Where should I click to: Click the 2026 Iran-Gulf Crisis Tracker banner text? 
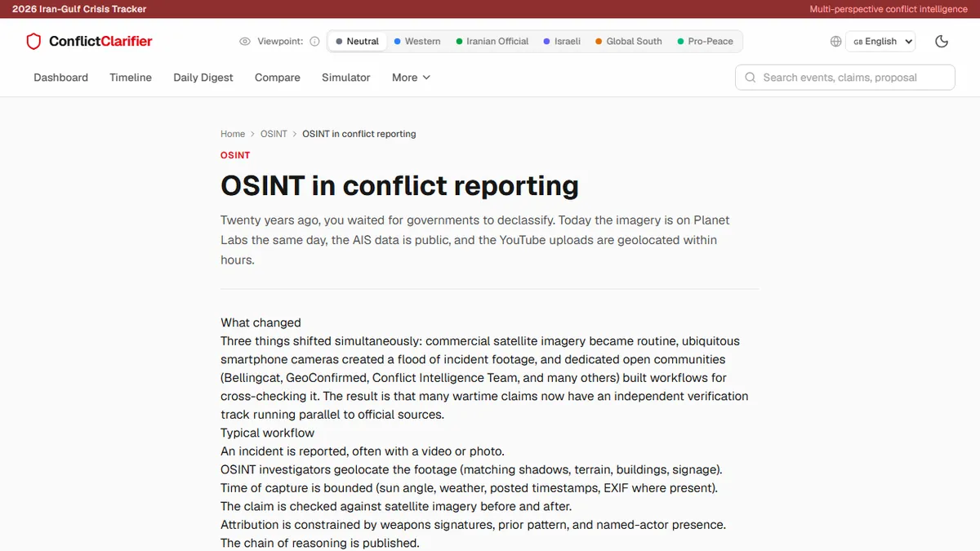click(79, 9)
